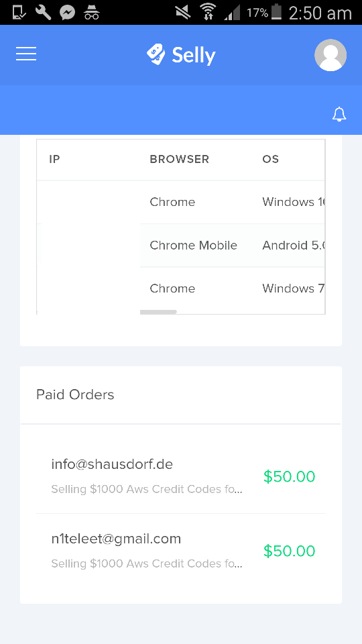
Task: Tap the muted sound status icon
Action: (x=183, y=13)
